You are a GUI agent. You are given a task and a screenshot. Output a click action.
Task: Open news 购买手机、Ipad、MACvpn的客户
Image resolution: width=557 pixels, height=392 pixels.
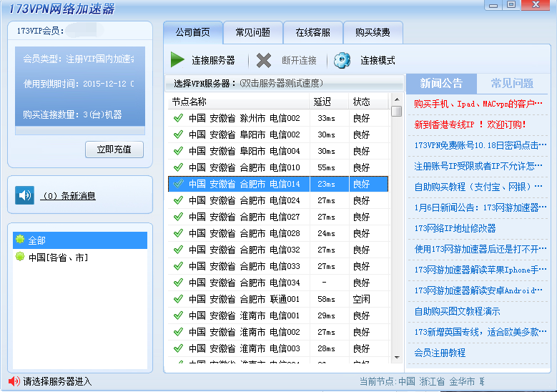coord(478,104)
